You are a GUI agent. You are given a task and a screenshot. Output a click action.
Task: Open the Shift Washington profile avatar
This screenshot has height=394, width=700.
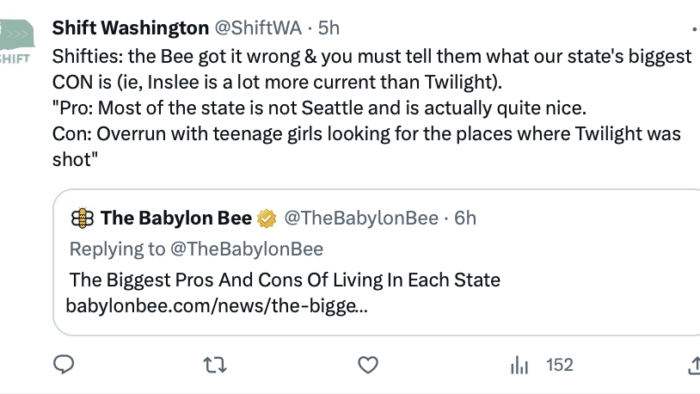17,42
